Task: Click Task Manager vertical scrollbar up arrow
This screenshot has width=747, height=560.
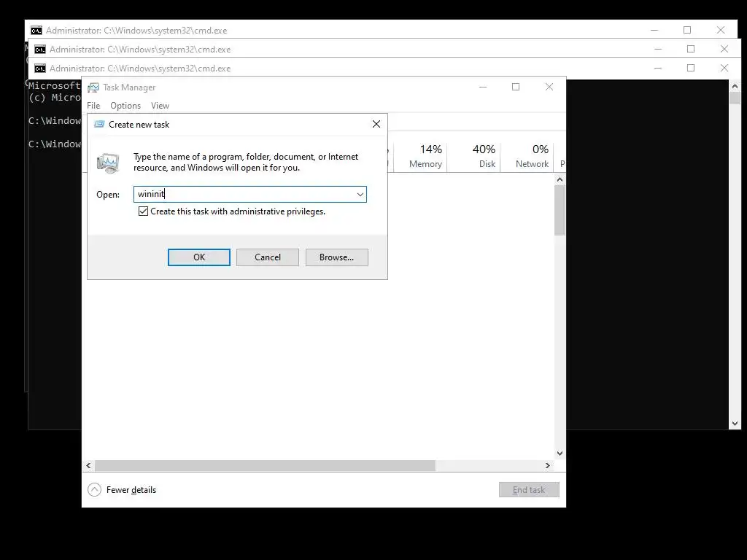Action: [x=560, y=179]
